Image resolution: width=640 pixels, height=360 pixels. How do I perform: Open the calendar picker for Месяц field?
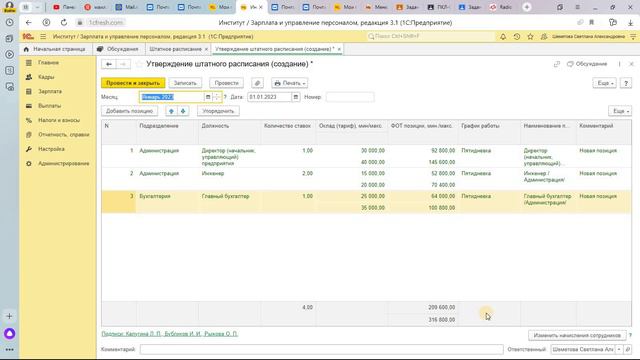208,97
